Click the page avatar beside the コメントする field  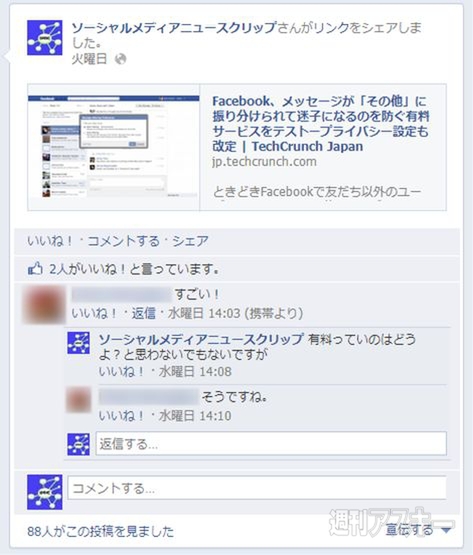click(45, 492)
